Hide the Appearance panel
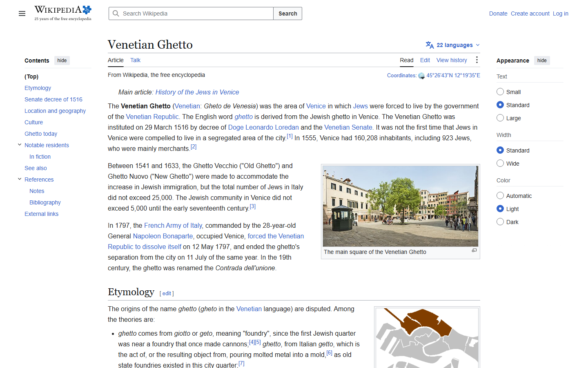Image resolution: width=588 pixels, height=368 pixels. tap(542, 61)
